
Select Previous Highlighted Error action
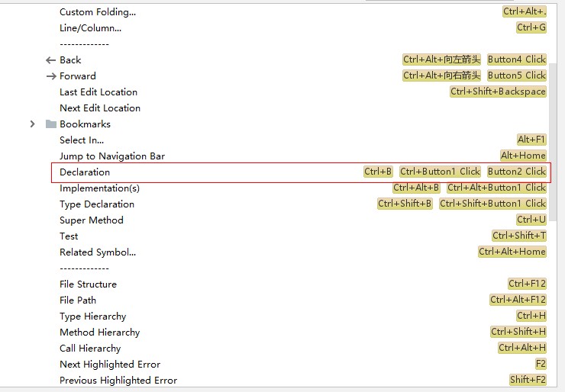(118, 381)
